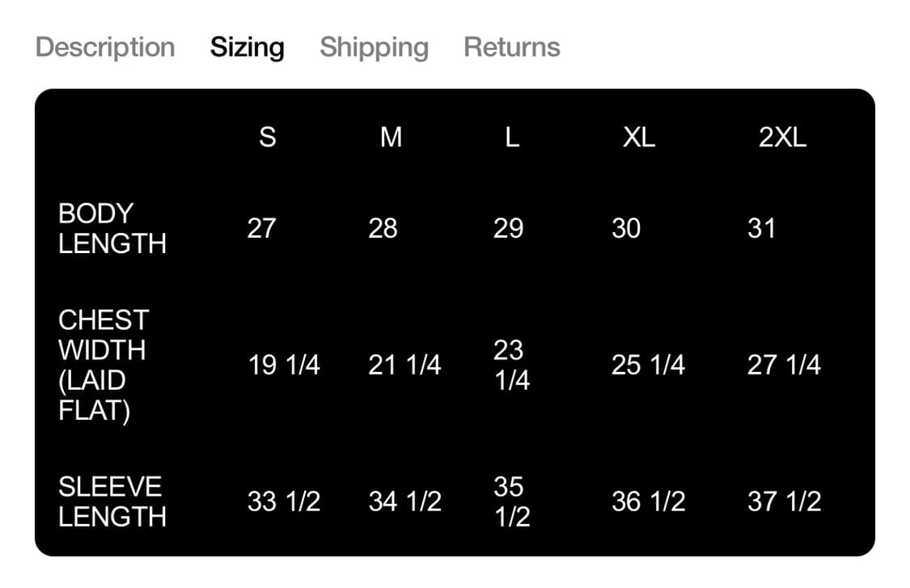This screenshot has width=910, height=588.
Task: Select chest width value 19 1/4
Action: pyautogui.click(x=283, y=366)
